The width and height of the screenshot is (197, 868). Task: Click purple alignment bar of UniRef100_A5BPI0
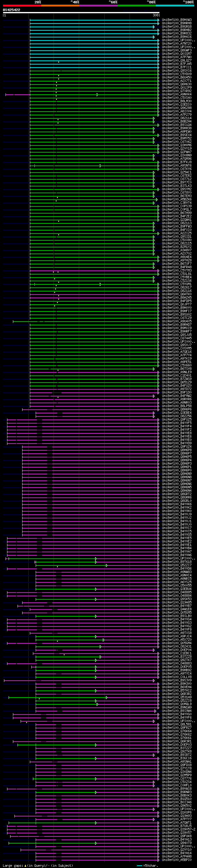pos(97,860)
